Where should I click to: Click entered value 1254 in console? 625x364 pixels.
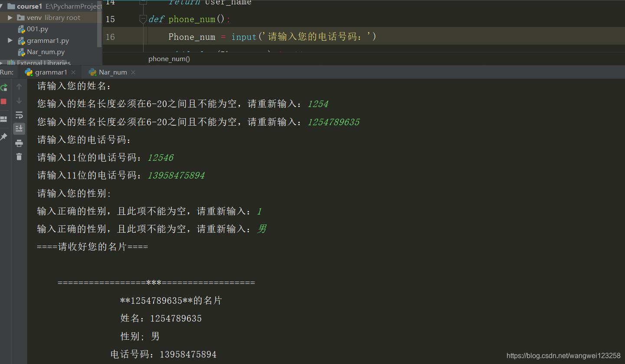pos(318,104)
